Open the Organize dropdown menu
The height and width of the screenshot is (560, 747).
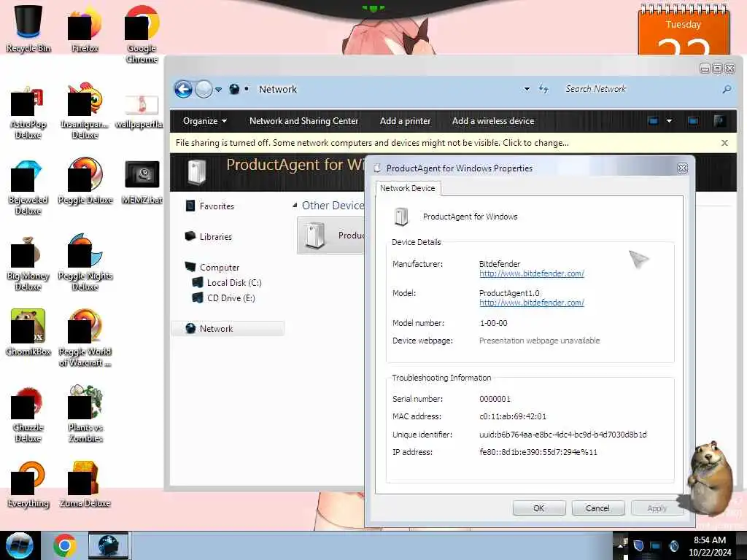tap(205, 121)
